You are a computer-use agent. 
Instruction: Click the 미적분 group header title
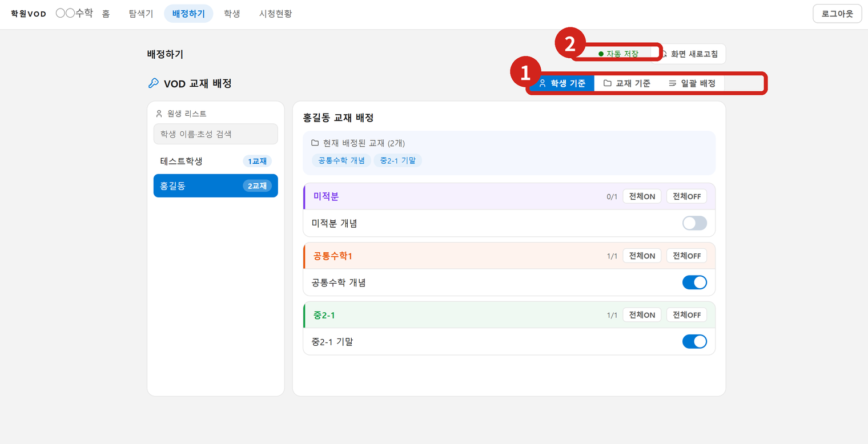pyautogui.click(x=326, y=196)
